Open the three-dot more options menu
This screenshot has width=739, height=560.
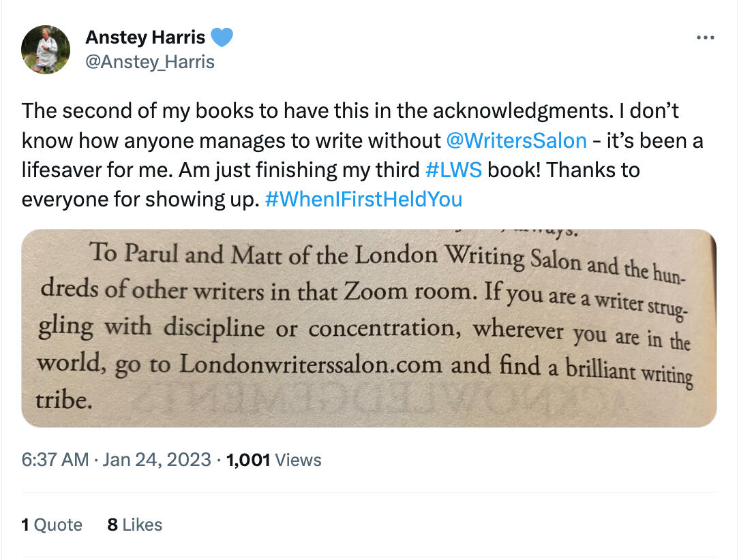(704, 38)
